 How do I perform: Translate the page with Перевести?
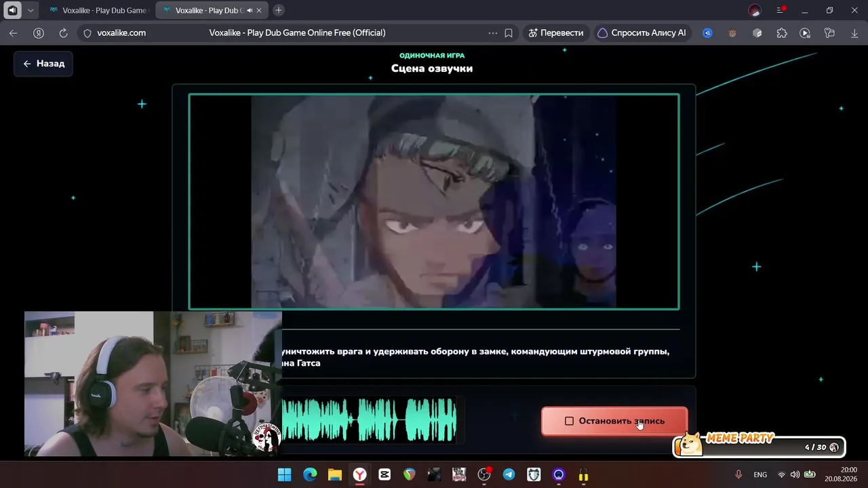(555, 33)
